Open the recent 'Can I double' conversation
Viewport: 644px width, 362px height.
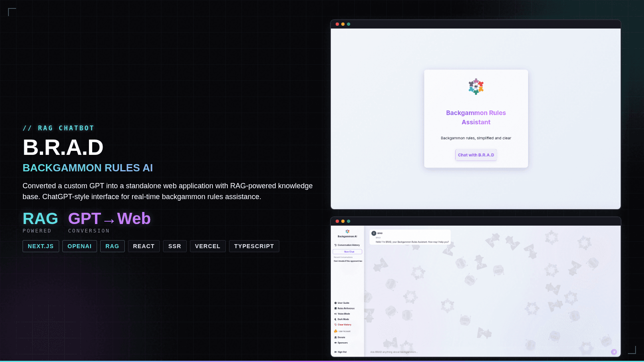tap(348, 261)
